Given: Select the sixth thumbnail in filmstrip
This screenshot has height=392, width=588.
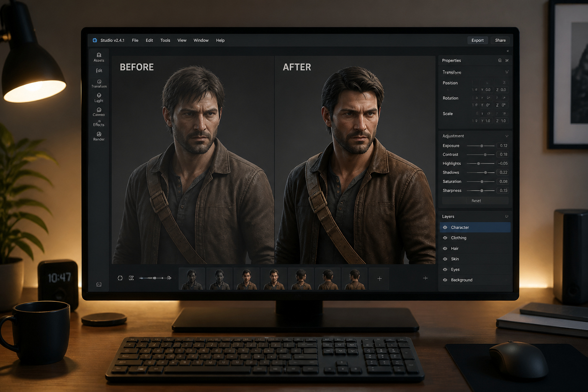Looking at the screenshot, I should 328,279.
